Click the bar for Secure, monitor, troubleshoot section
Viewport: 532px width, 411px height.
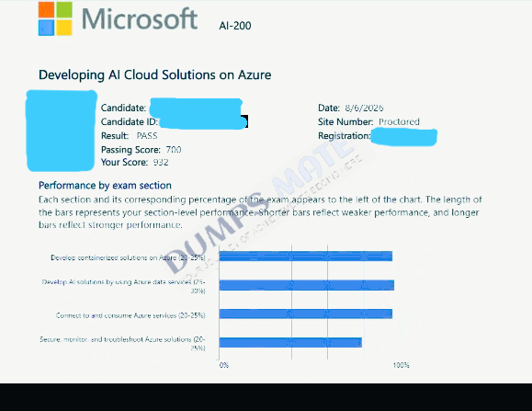point(290,342)
